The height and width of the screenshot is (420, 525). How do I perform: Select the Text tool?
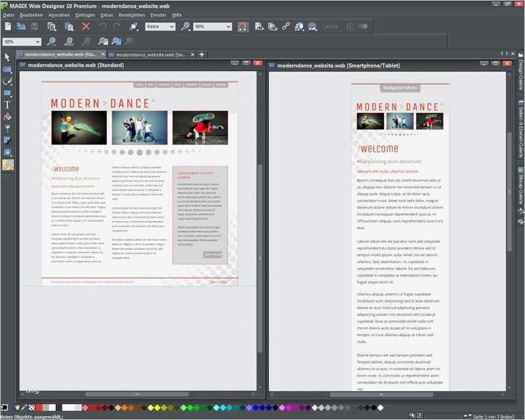tap(7, 104)
